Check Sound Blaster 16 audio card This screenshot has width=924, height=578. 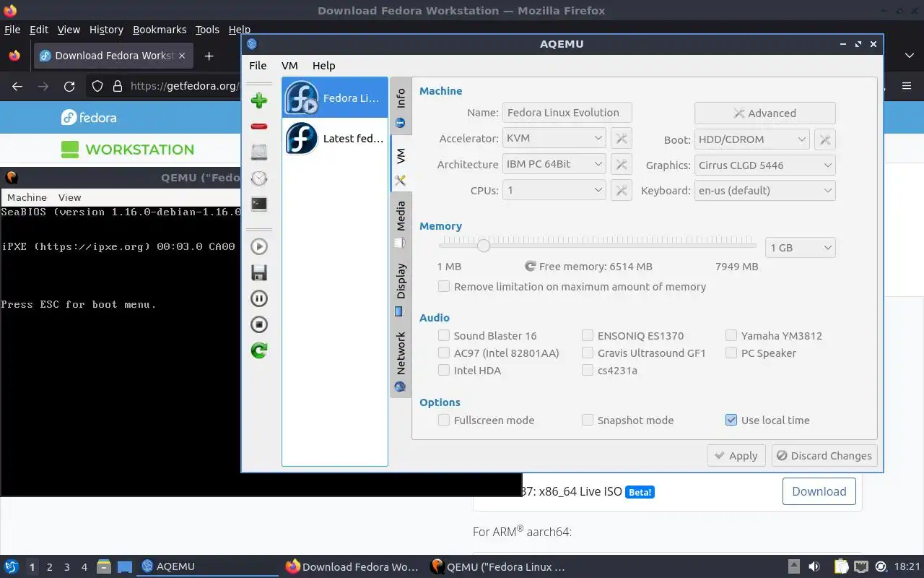click(x=487, y=336)
